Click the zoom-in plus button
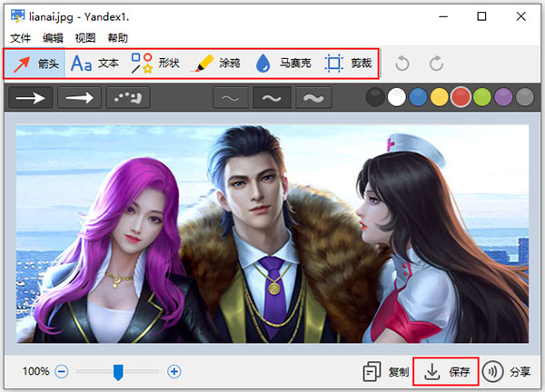Screen dimensions: 545x392 (x=174, y=371)
